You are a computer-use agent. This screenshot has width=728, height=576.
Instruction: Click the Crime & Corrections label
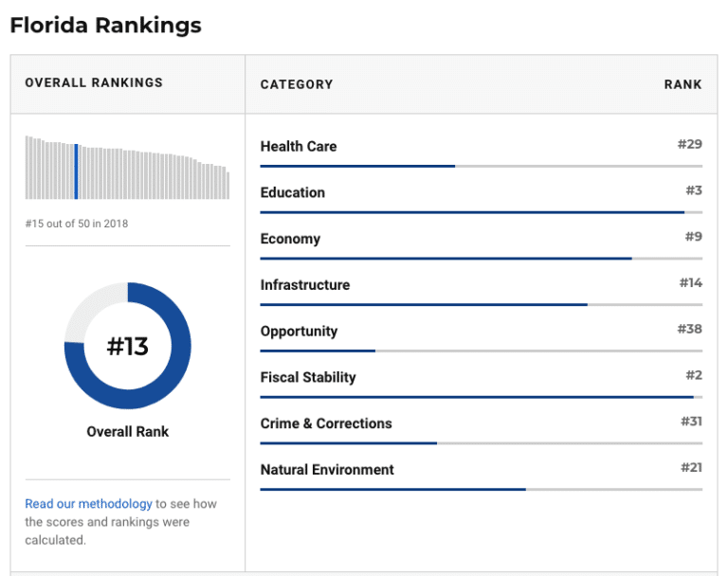coord(326,423)
